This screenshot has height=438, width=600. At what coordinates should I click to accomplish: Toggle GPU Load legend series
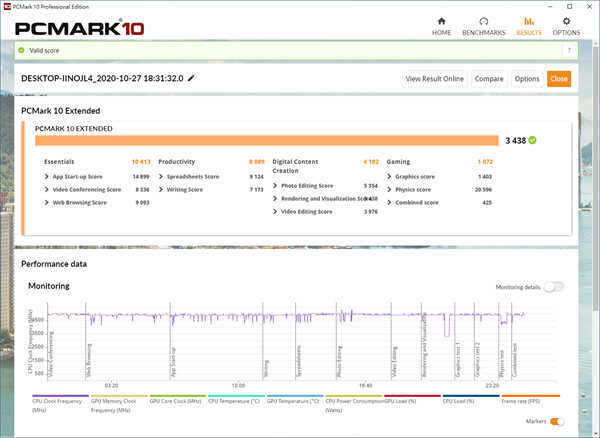[x=412, y=400]
